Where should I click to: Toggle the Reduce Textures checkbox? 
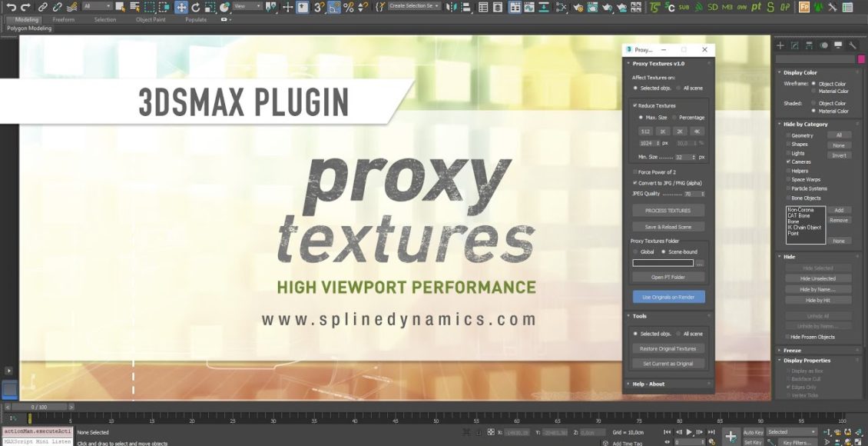634,105
